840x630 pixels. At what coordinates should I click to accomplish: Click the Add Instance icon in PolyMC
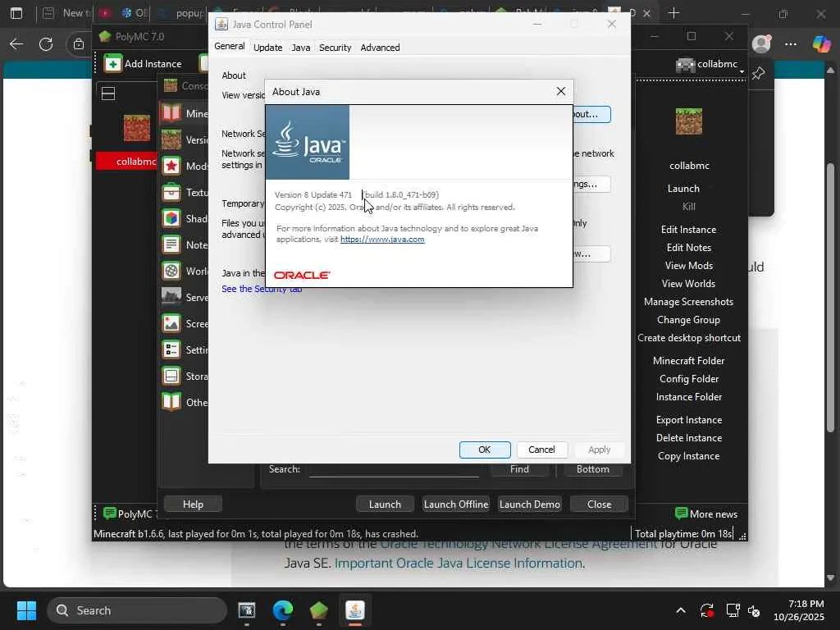tap(112, 64)
